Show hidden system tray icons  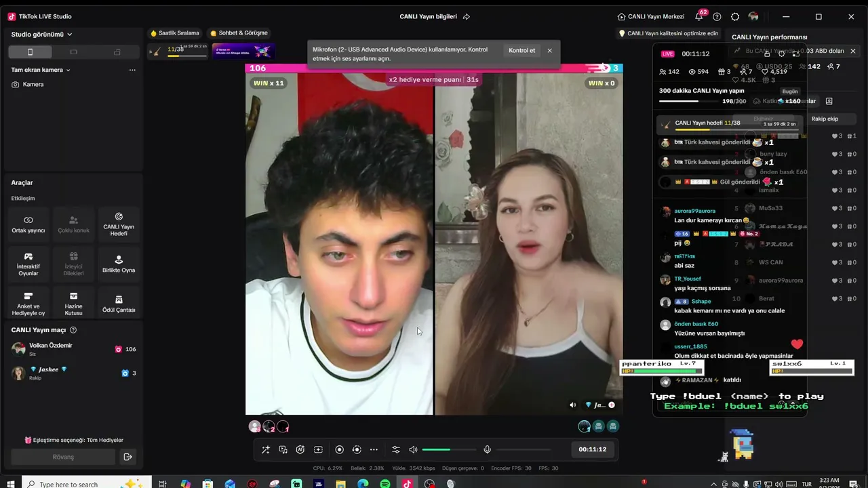[713, 484]
